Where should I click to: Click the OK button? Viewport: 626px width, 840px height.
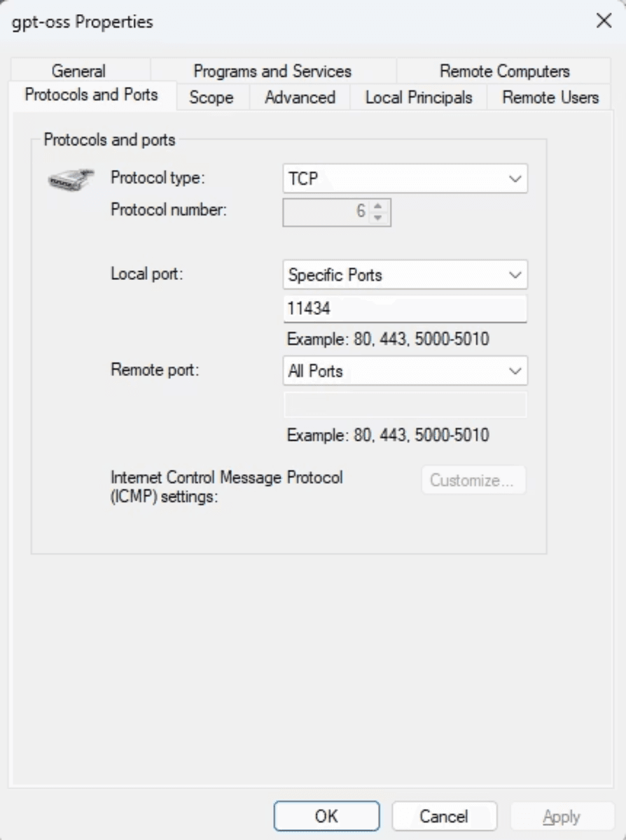pos(326,815)
